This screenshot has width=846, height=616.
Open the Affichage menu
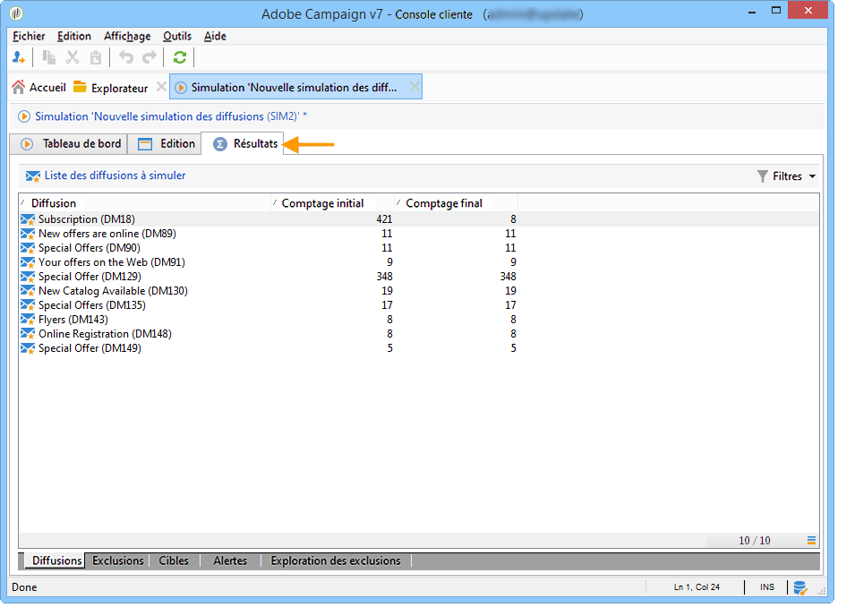coord(127,36)
